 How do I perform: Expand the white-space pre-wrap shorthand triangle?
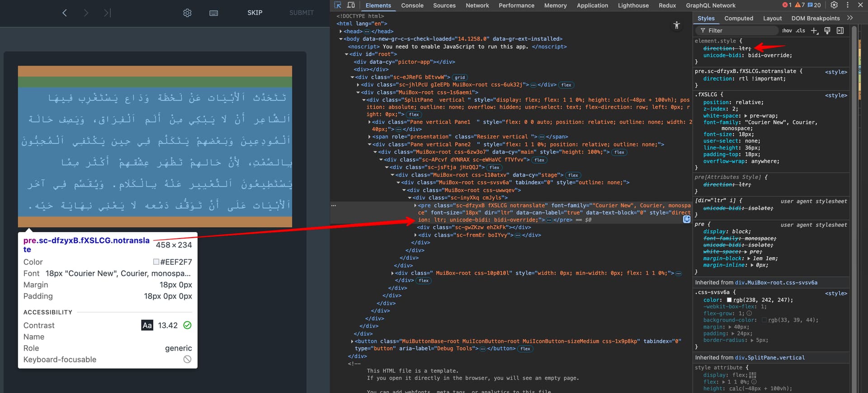point(745,116)
